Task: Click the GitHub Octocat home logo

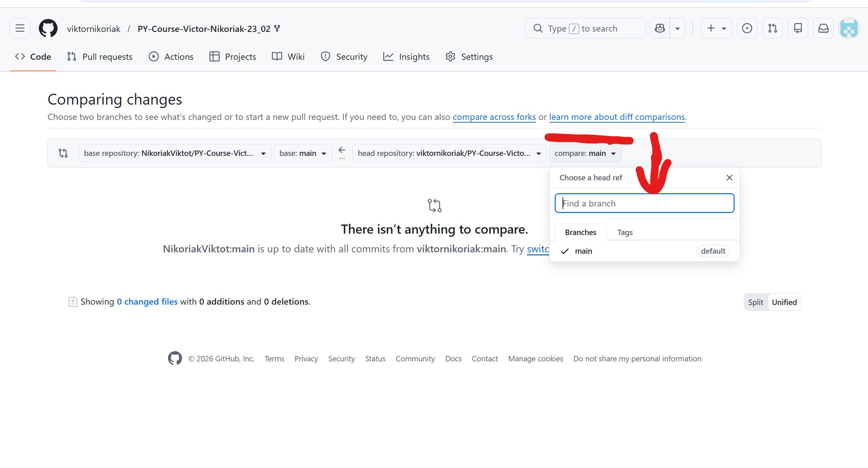Action: tap(48, 28)
